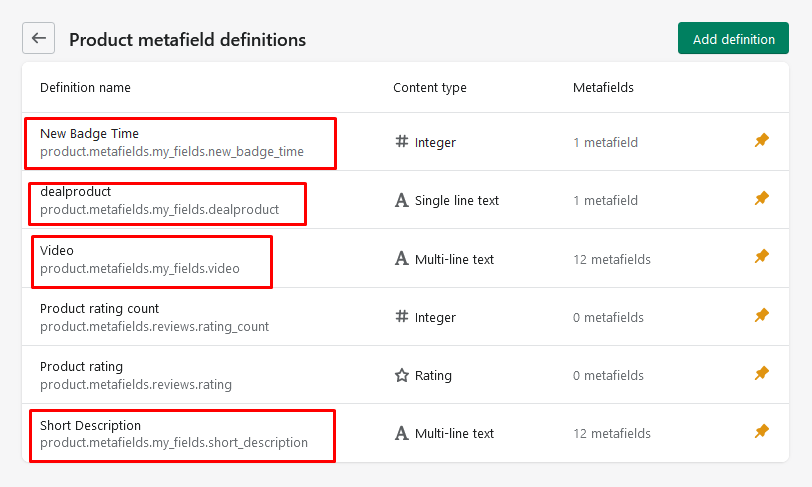
Task: Open the Short Description definition
Action: point(91,426)
